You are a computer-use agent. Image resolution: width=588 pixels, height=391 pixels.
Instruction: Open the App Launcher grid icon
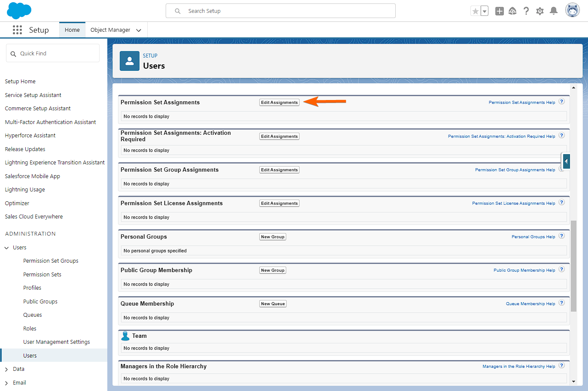coord(17,30)
